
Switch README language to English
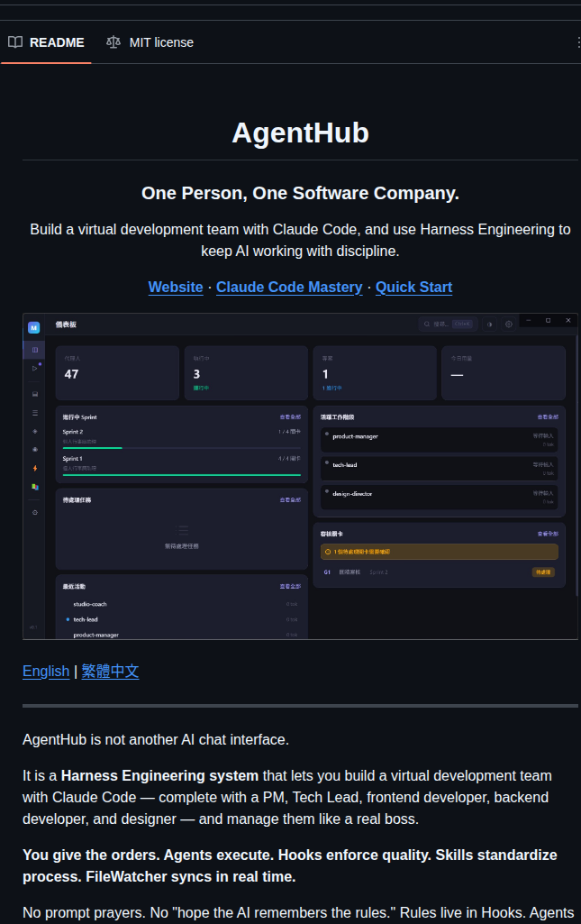coord(46,672)
